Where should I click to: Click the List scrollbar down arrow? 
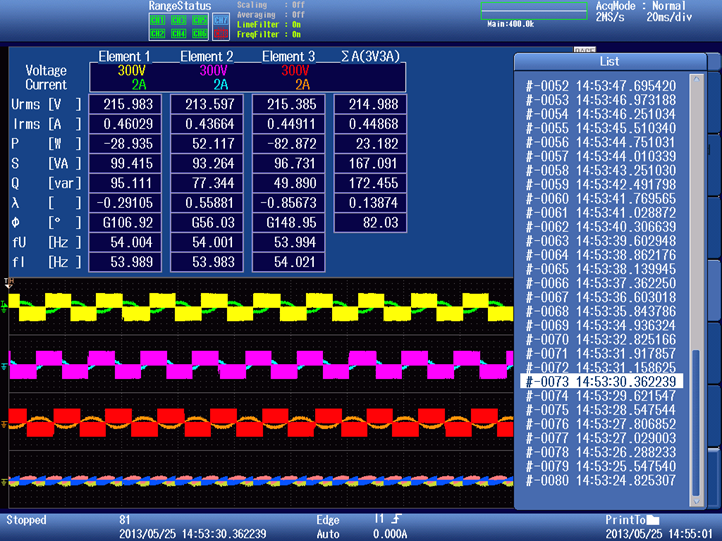696,501
